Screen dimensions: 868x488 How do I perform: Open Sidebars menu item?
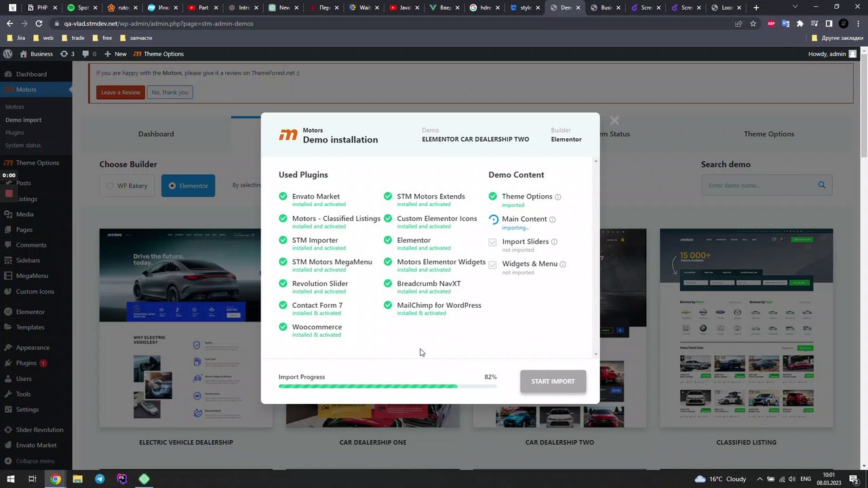point(28,260)
